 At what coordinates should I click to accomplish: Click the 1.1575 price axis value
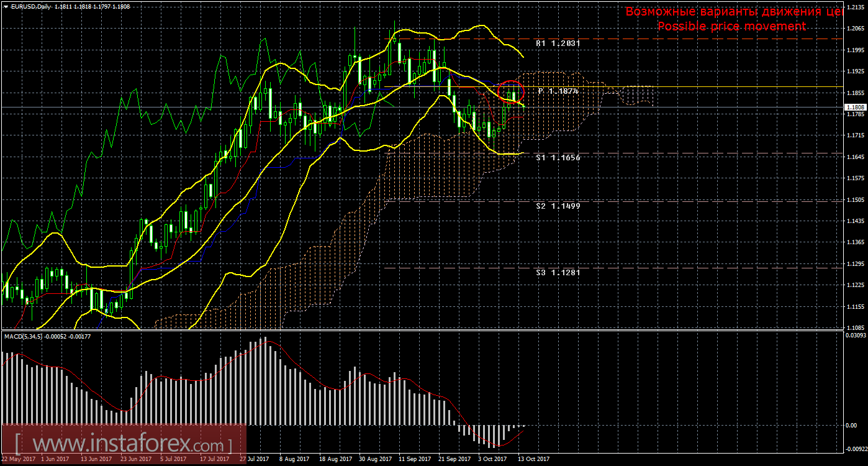856,178
